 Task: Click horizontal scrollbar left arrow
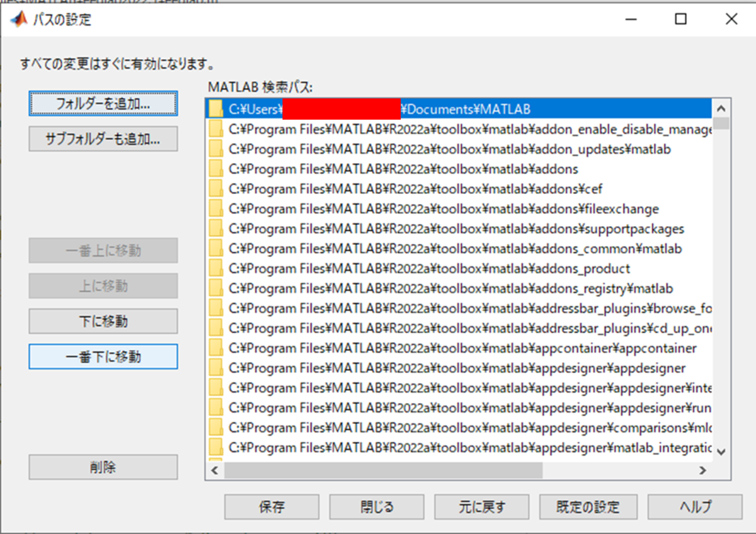(215, 470)
